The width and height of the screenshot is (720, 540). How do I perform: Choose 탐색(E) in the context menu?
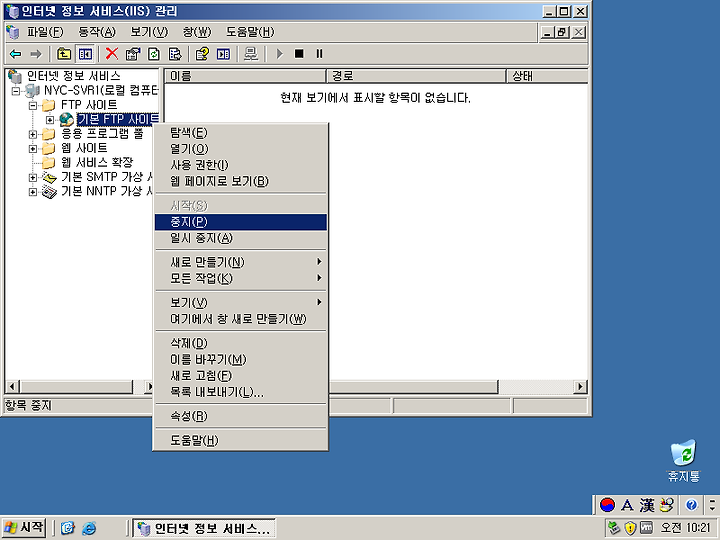coord(241,133)
